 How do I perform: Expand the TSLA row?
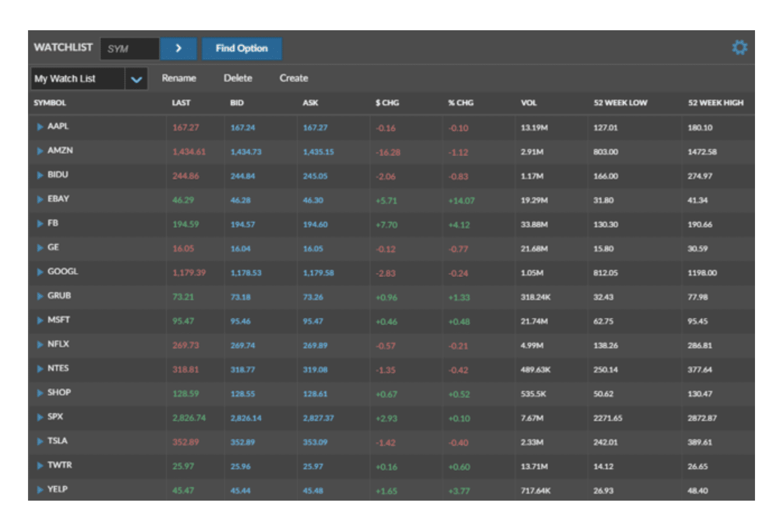[x=40, y=441]
